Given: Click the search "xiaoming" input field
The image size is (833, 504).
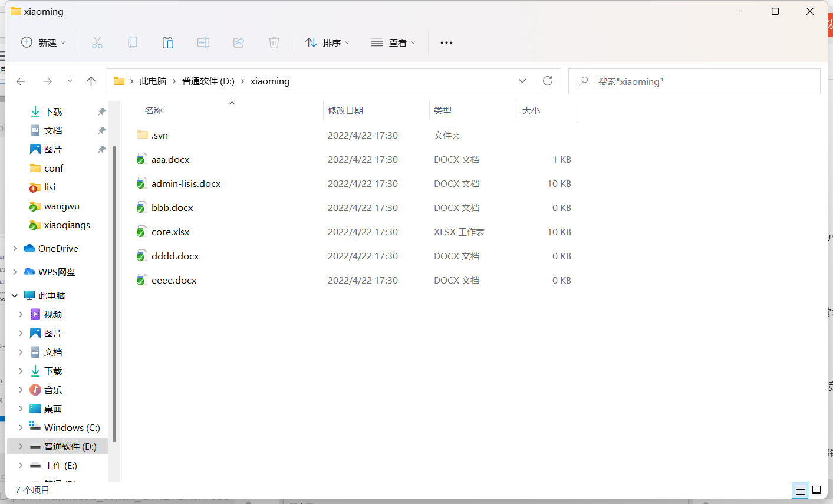Looking at the screenshot, I should coord(694,81).
